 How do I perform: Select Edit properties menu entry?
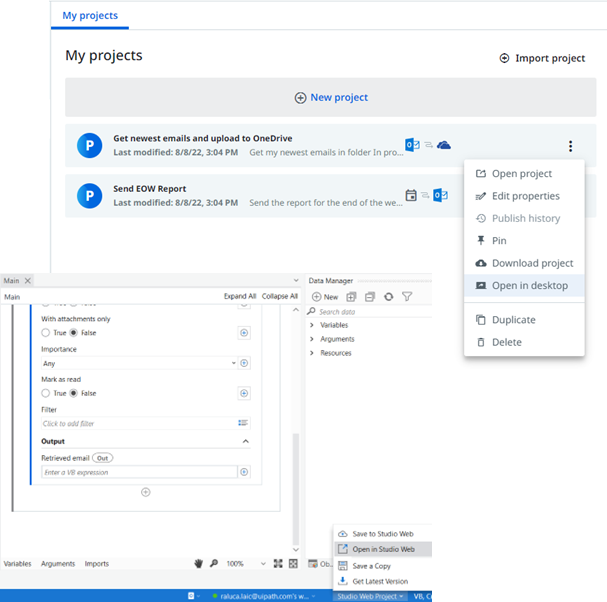[x=524, y=196]
